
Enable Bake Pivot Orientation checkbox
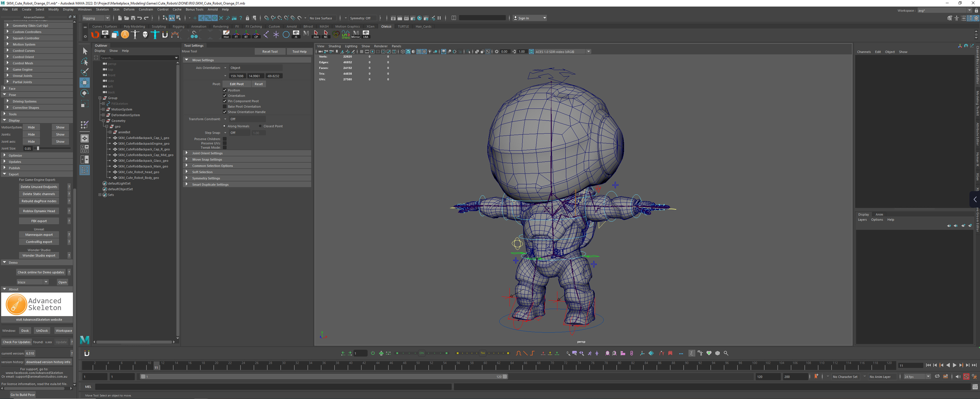[x=225, y=107]
